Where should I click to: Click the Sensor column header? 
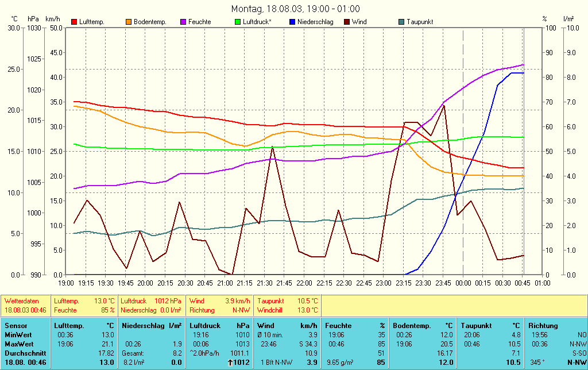click(x=16, y=326)
